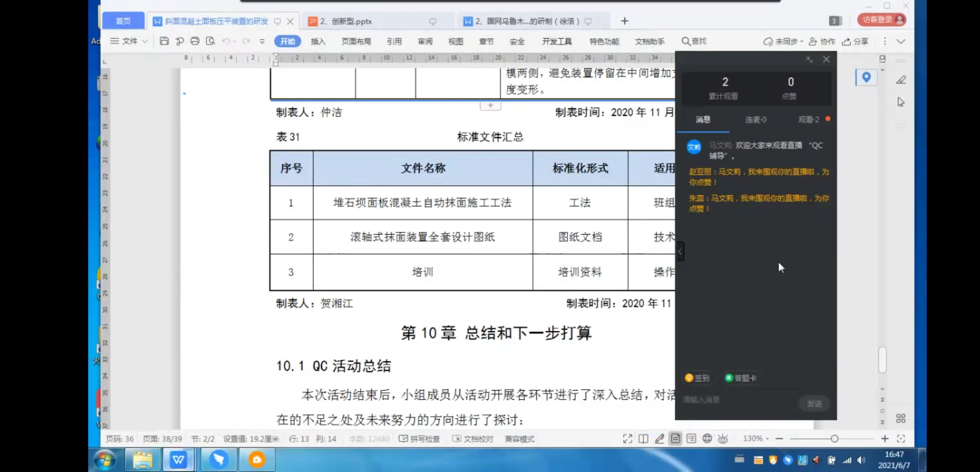Open the 插入 ribbon tab
980x472 pixels.
click(318, 41)
